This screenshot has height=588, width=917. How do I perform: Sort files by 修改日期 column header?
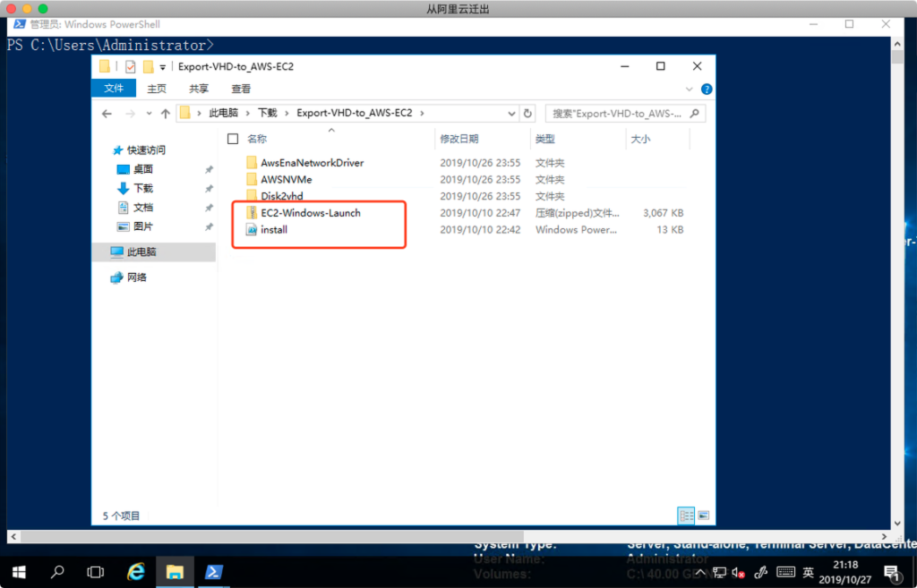(x=459, y=139)
